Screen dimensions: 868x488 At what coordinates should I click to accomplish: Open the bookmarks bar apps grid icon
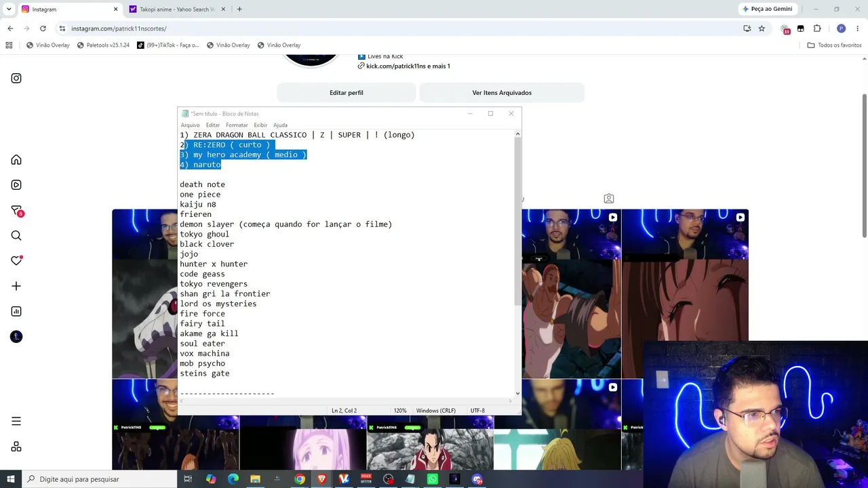click(x=9, y=45)
